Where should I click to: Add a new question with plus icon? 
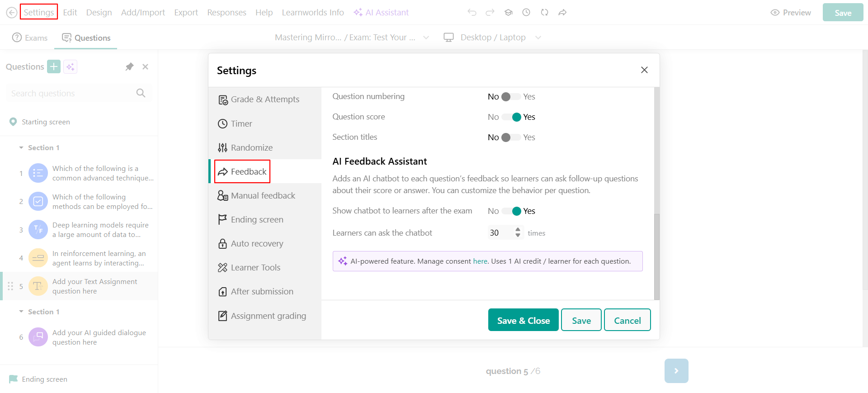pyautogui.click(x=54, y=67)
